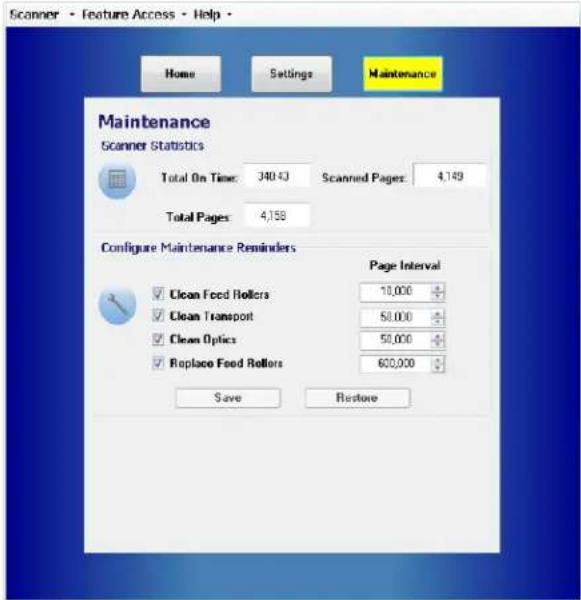Toggle Replace Feed Rollers checkbox
Screen dimensions: 581x600
point(158,362)
